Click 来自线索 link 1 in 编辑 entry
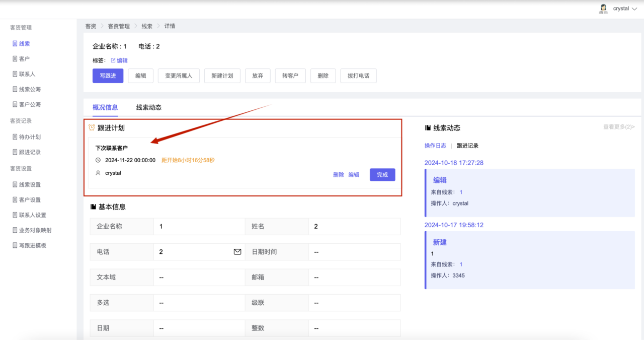 461,192
